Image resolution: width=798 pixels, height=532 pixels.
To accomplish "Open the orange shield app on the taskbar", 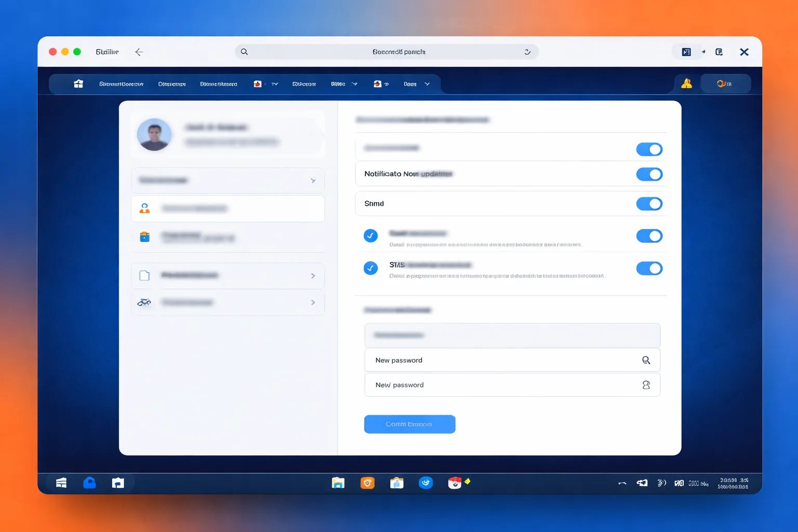I will [x=367, y=483].
